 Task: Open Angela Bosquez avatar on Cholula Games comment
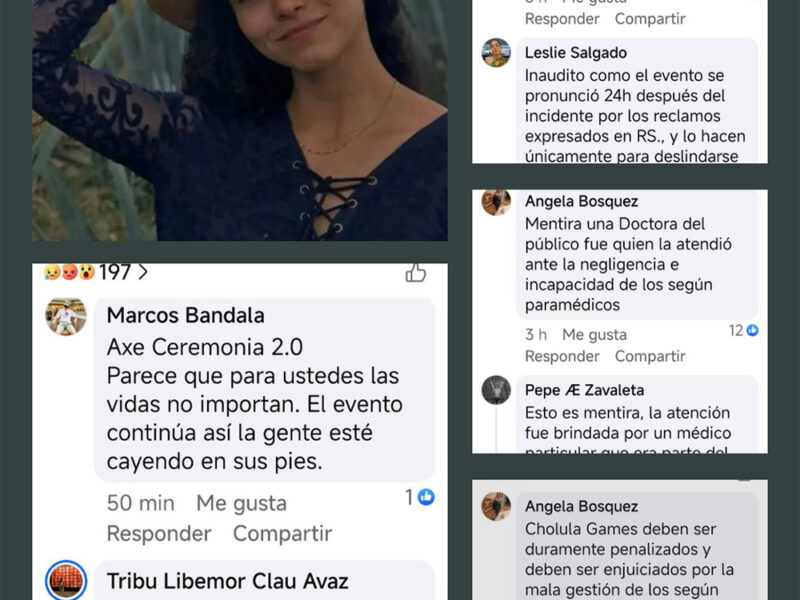[x=496, y=506]
